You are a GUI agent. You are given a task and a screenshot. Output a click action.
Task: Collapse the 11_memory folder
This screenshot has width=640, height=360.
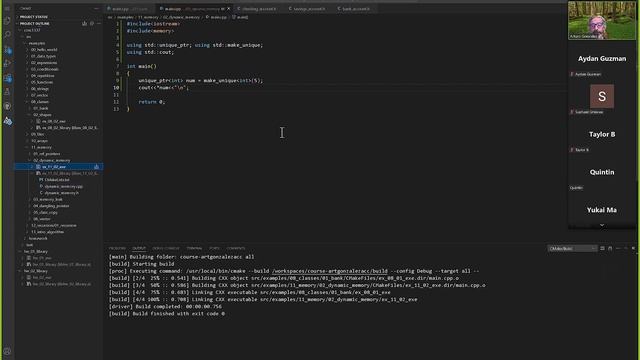click(x=41, y=147)
